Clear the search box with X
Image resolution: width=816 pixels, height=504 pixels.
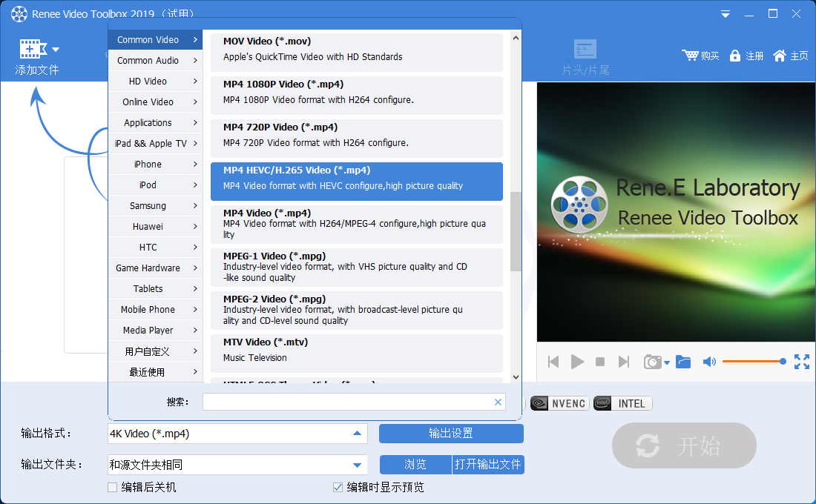coord(498,402)
